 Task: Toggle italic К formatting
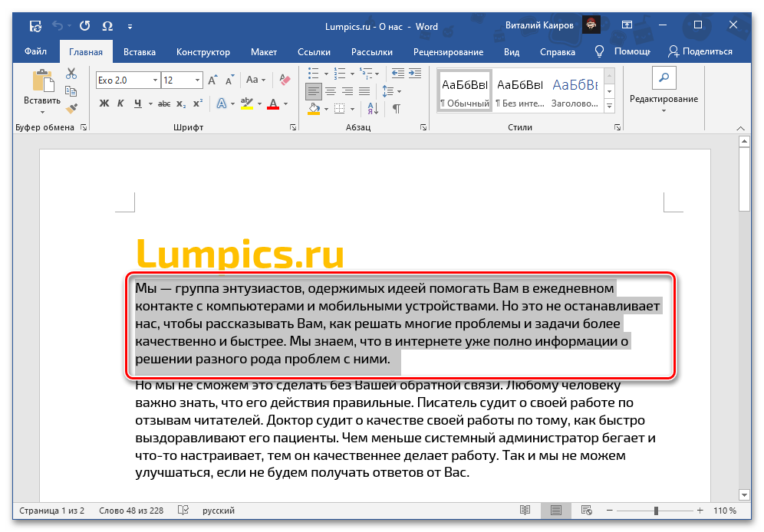[120, 103]
